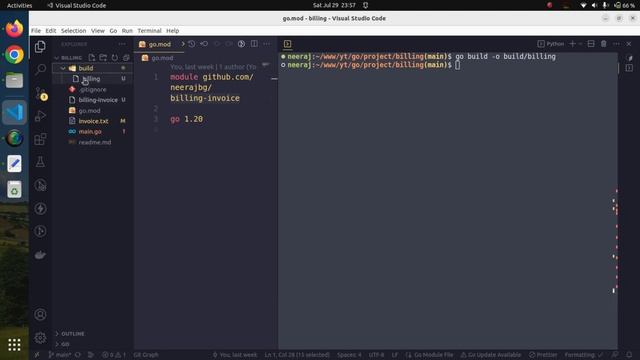Image resolution: width=640 pixels, height=360 pixels.
Task: Open the Source Control view
Action: pyautogui.click(x=40, y=93)
